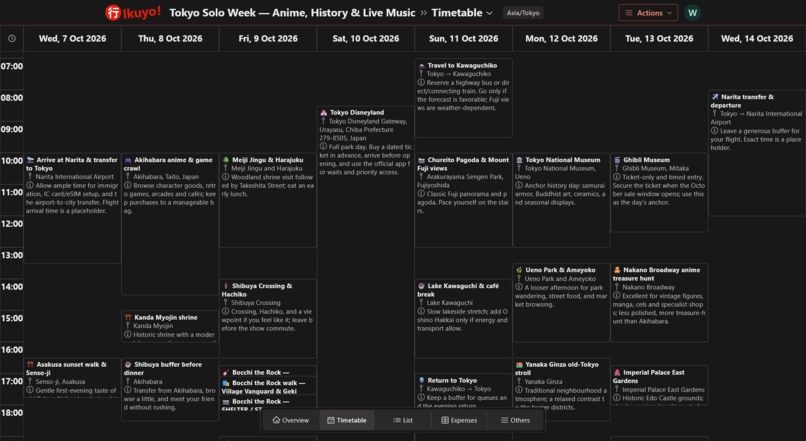The height and width of the screenshot is (441, 806).
Task: Open the Kanda Myojin shrine event
Action: [170, 326]
